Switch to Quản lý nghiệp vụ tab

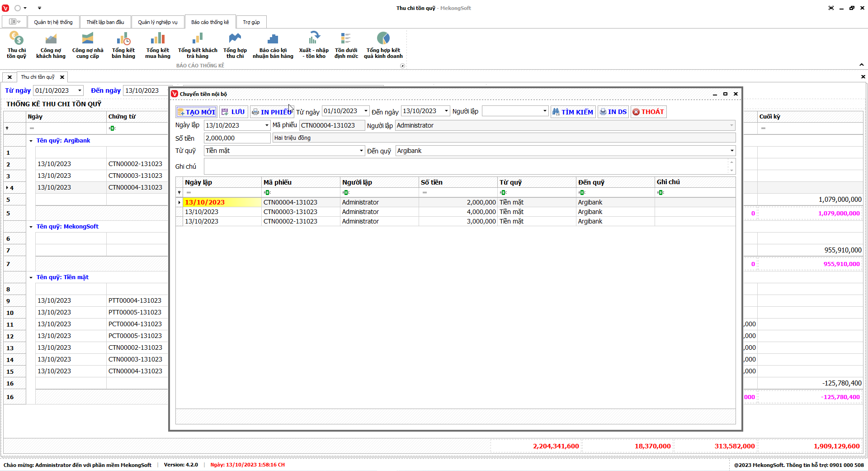click(157, 22)
